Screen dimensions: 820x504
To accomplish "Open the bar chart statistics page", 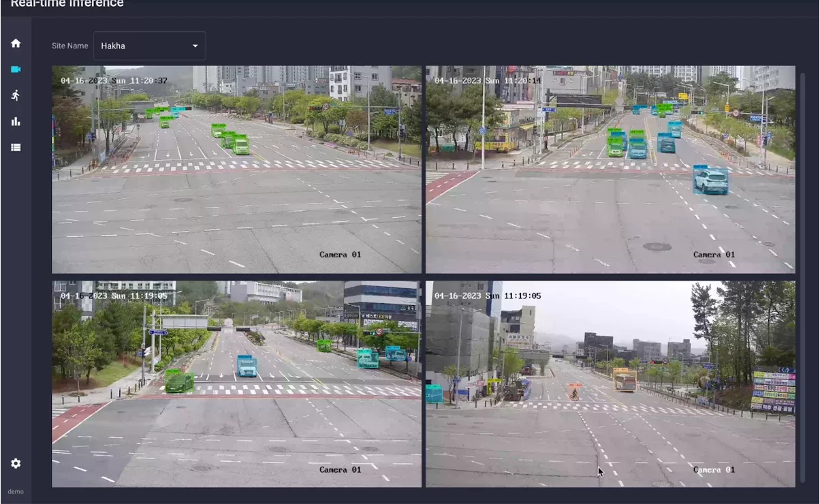I will tap(16, 122).
